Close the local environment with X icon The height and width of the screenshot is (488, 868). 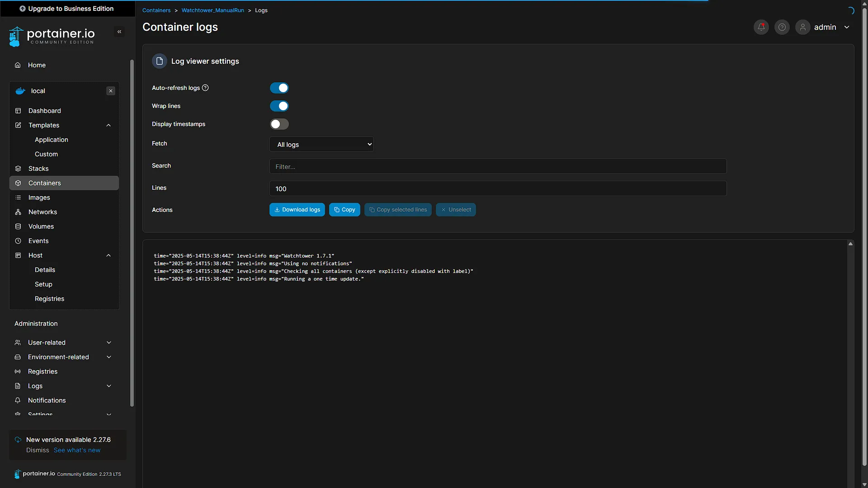coord(111,91)
